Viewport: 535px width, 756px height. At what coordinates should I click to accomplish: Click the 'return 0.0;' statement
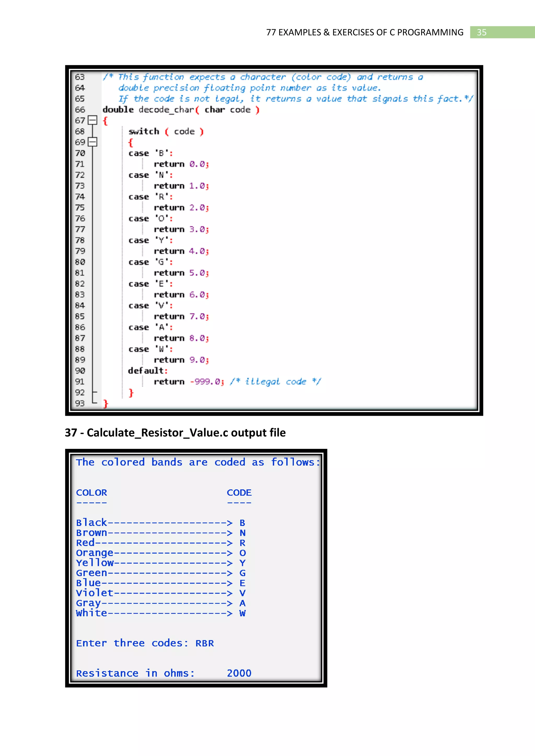tap(181, 164)
